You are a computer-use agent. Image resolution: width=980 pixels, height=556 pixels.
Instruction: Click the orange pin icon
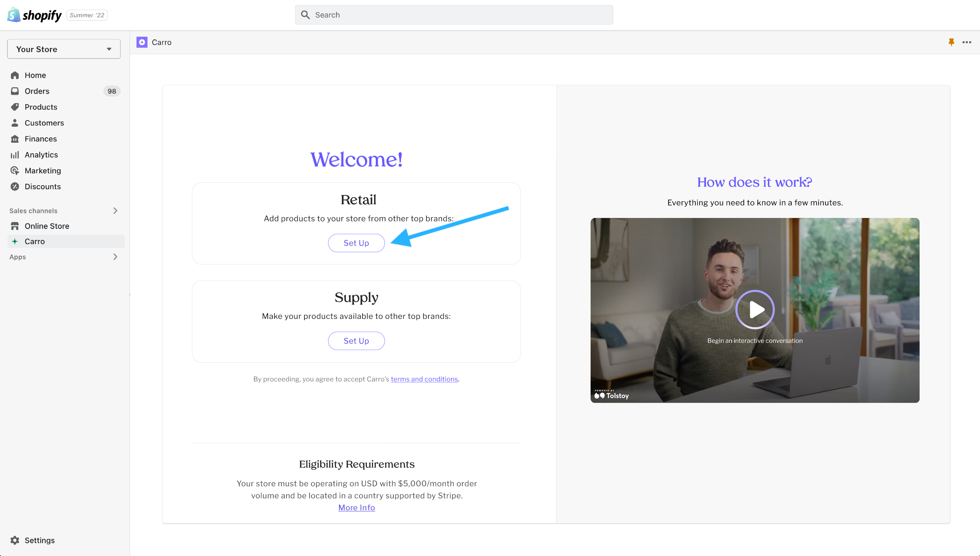(x=951, y=42)
